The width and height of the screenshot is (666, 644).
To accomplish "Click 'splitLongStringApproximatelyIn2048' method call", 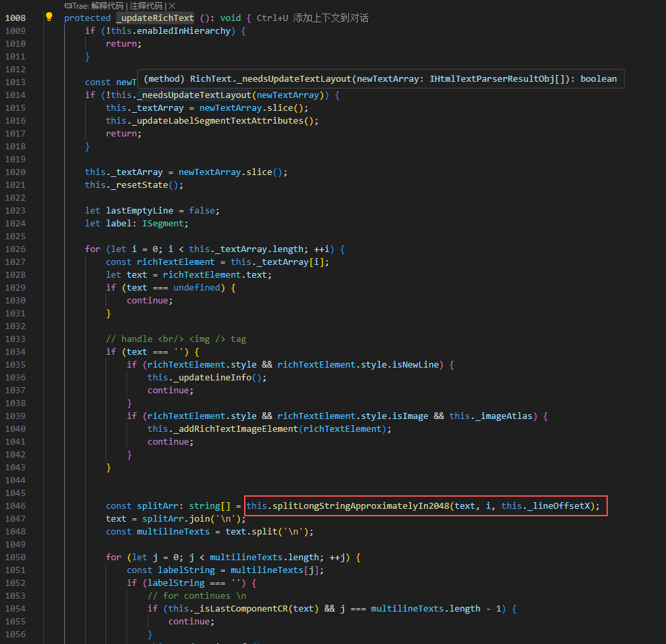I will [x=360, y=506].
